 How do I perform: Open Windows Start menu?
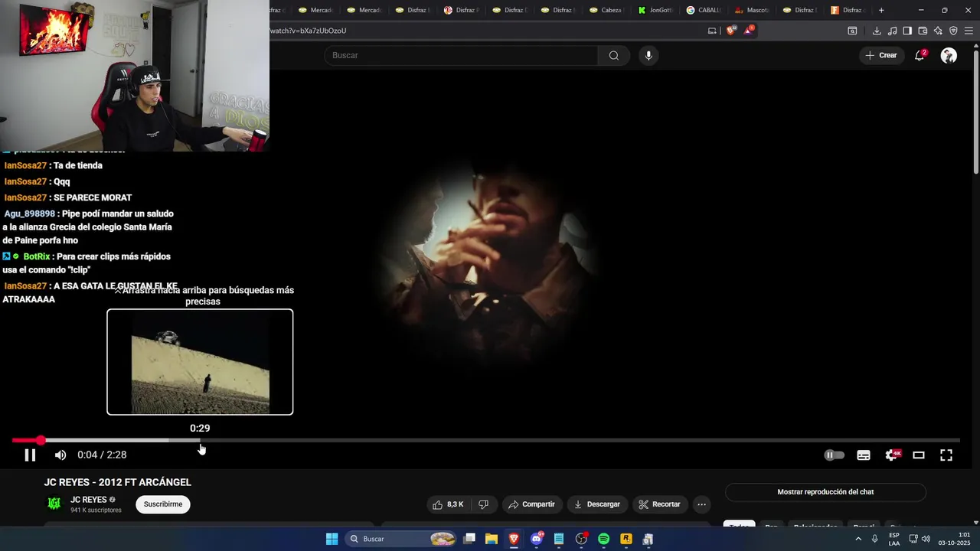click(x=332, y=539)
